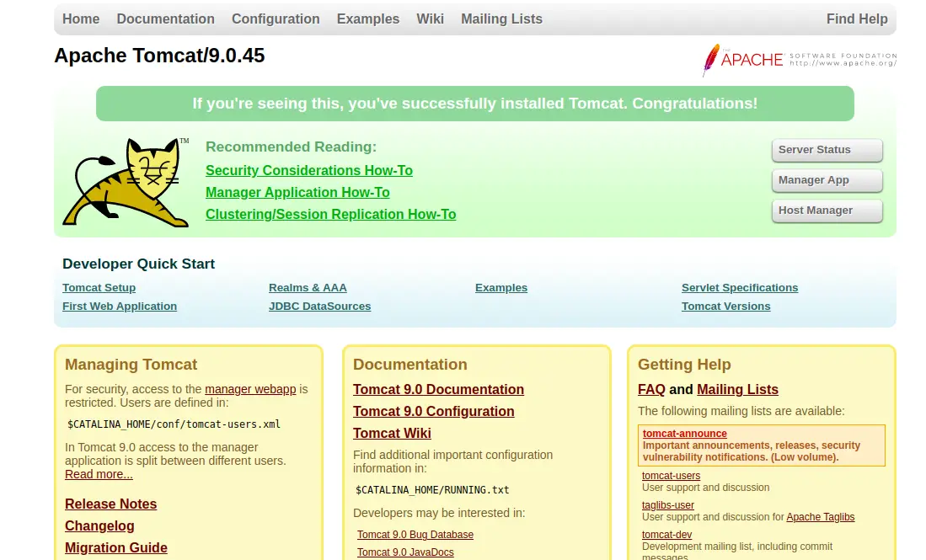Click the $CATALINA_HOME/RUNNING.txt path text
The height and width of the screenshot is (560, 926).
pyautogui.click(x=432, y=490)
